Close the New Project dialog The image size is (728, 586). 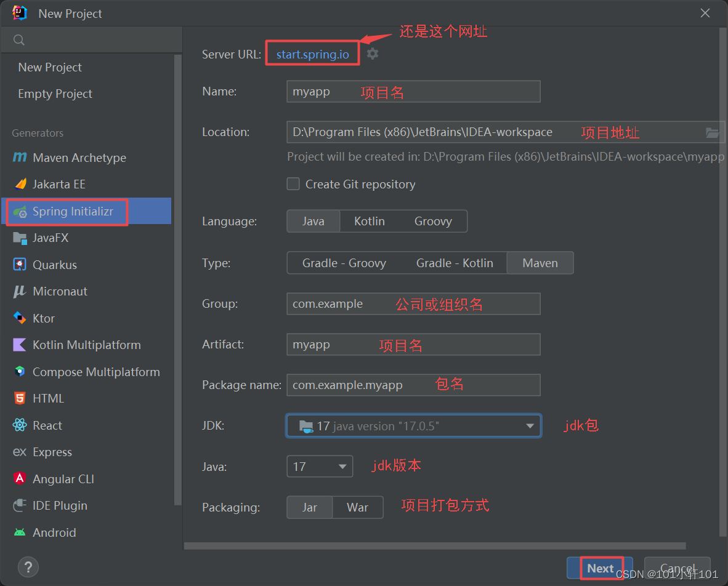pyautogui.click(x=705, y=13)
